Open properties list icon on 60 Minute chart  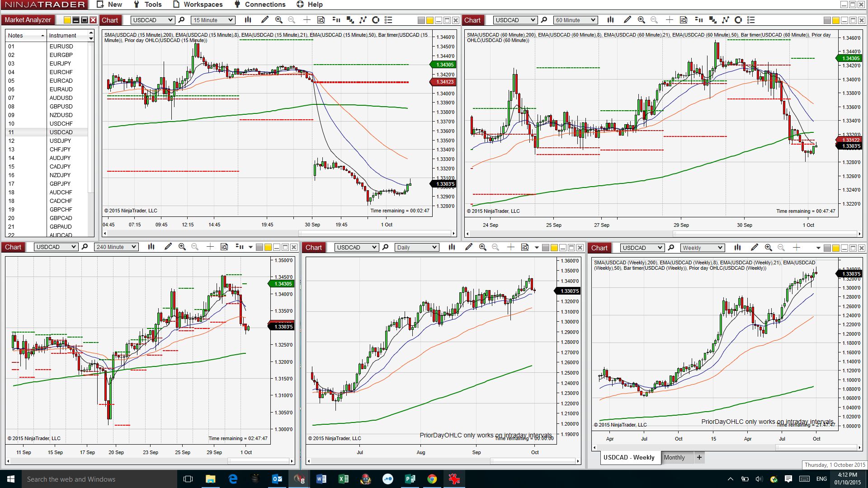[751, 20]
